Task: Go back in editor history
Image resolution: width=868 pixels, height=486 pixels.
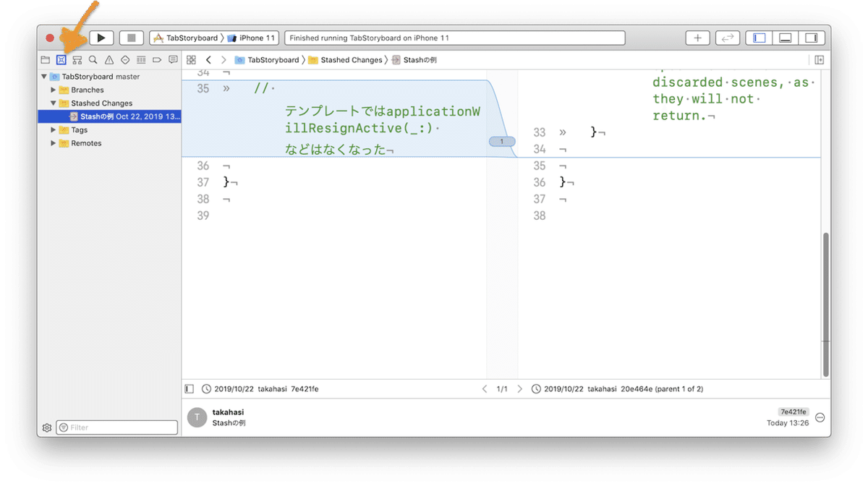Action: 208,60
